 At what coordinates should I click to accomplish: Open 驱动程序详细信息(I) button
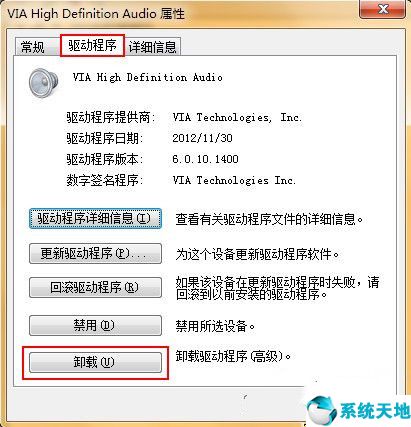95,219
